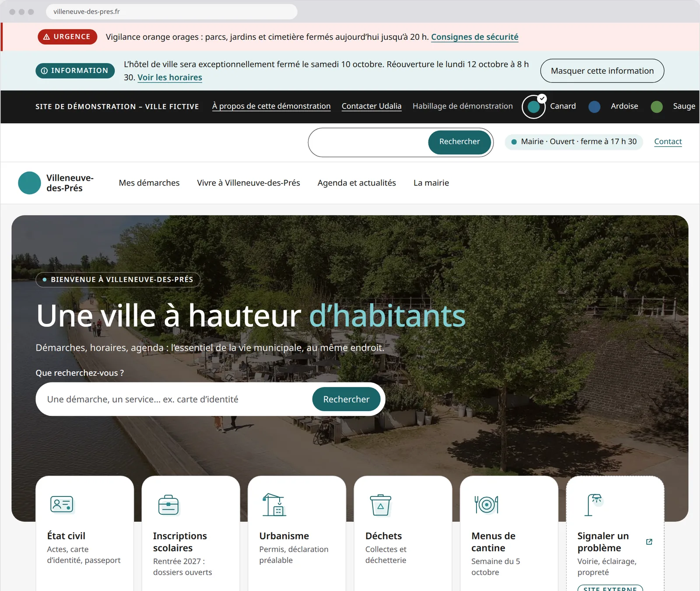Click Rechercher in the header search

pyautogui.click(x=459, y=142)
